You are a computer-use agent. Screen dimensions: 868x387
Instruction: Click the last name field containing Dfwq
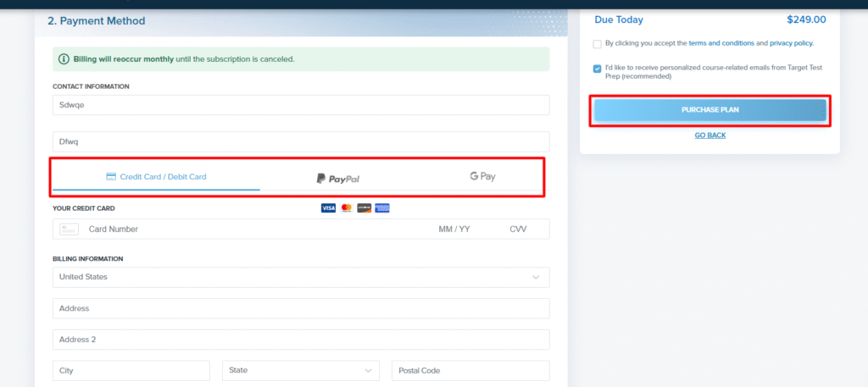pyautogui.click(x=301, y=141)
